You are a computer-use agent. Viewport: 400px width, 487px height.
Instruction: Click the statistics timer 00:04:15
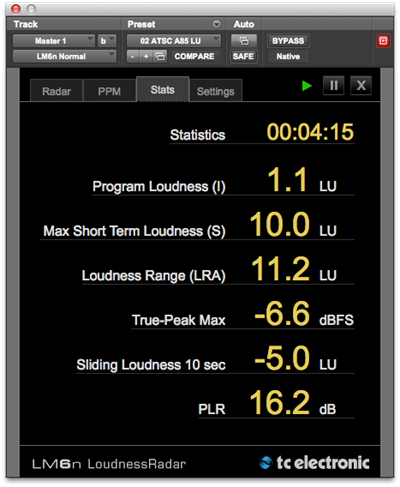(310, 132)
